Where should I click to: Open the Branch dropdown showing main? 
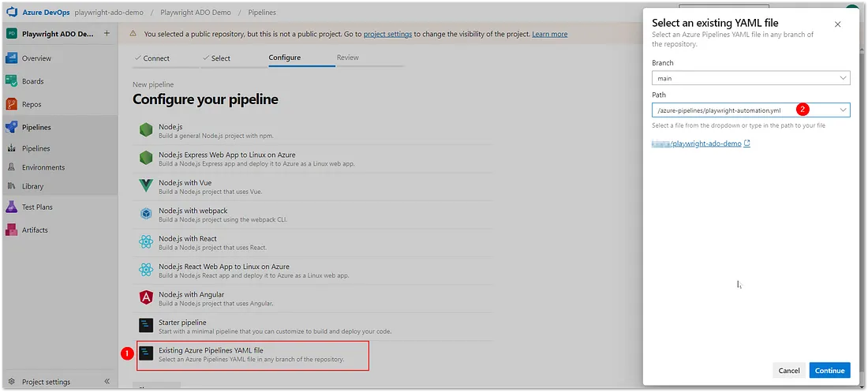coord(750,78)
